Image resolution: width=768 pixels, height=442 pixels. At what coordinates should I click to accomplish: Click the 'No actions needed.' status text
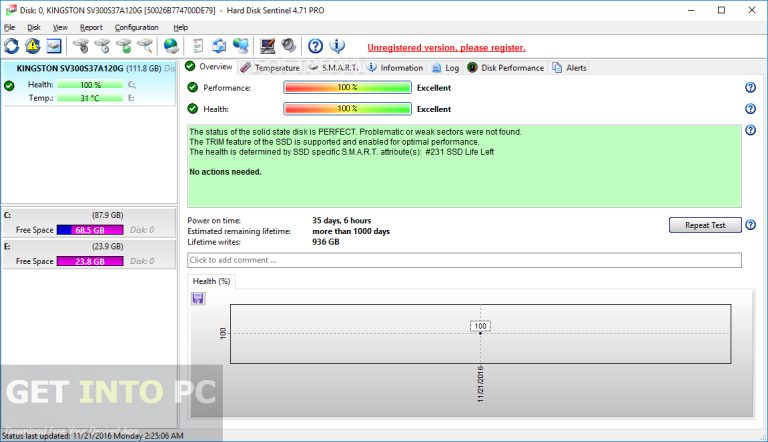[x=225, y=172]
